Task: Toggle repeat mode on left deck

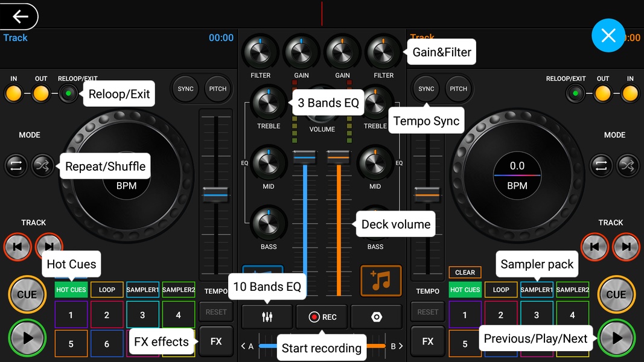Action: coord(16,165)
